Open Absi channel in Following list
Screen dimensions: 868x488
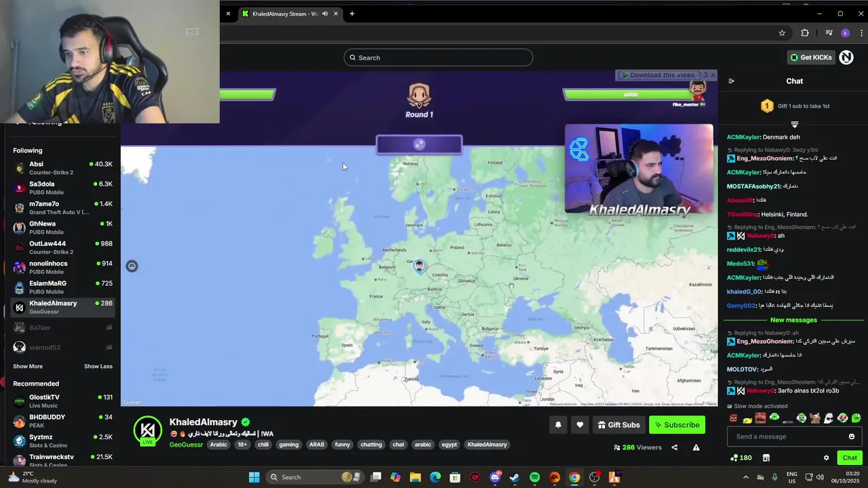[62, 168]
